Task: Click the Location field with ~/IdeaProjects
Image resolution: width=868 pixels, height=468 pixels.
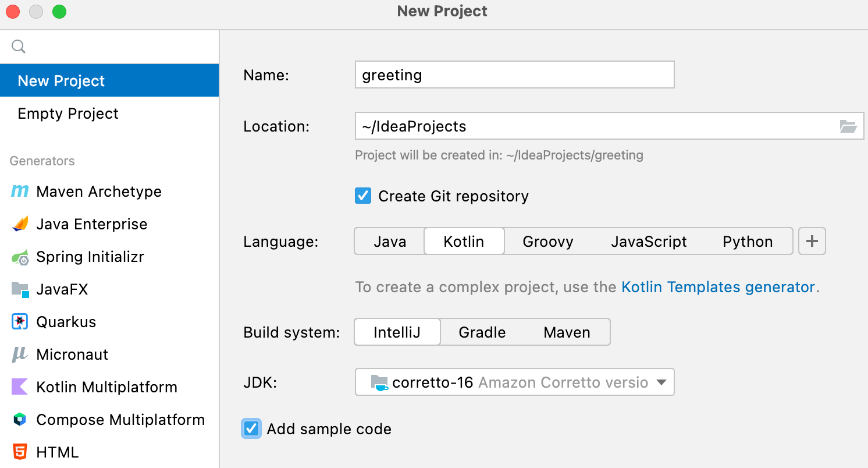Action: tap(609, 126)
